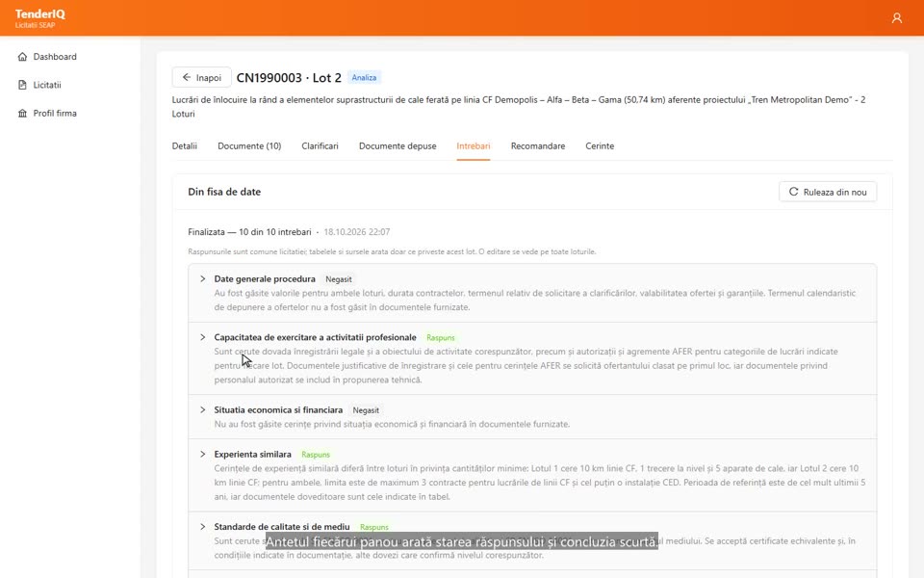Expand the Date generale procedura panel

tap(203, 279)
